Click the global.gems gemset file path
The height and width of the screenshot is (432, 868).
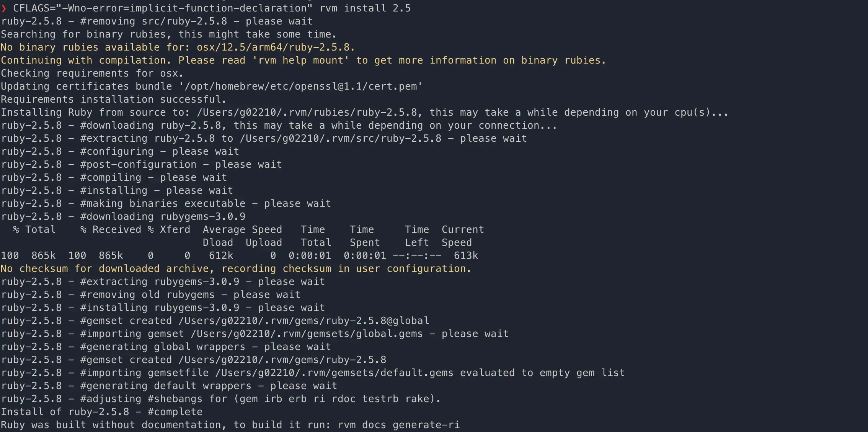pos(307,334)
